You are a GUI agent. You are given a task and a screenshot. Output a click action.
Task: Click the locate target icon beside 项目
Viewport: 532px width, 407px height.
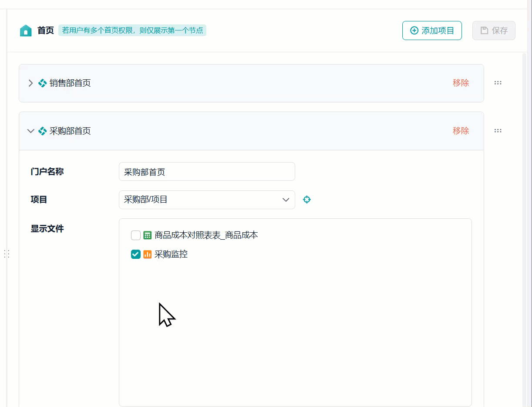tap(307, 200)
